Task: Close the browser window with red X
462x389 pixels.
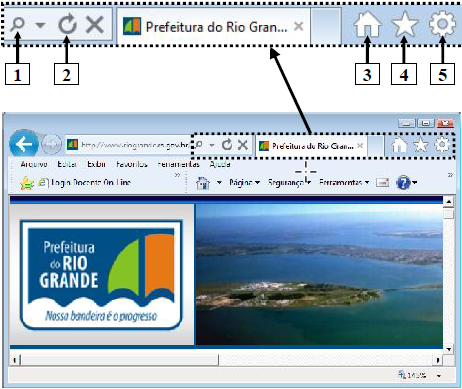Action: 445,123
